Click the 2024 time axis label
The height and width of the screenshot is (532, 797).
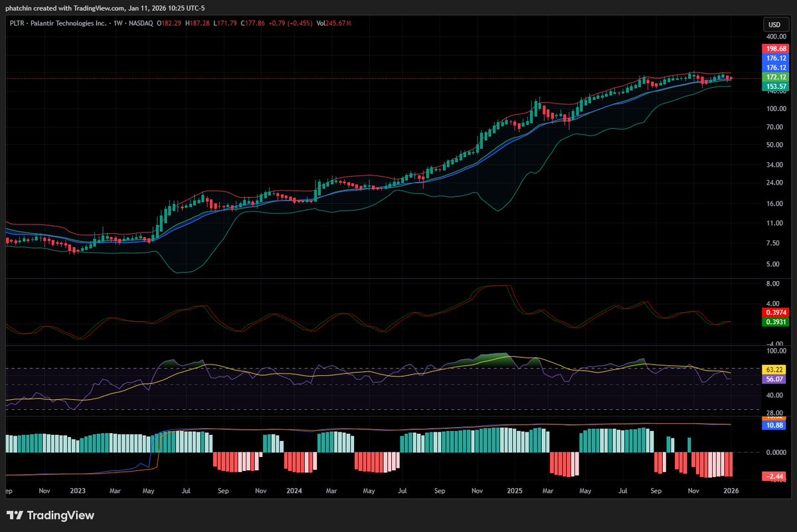(x=294, y=491)
